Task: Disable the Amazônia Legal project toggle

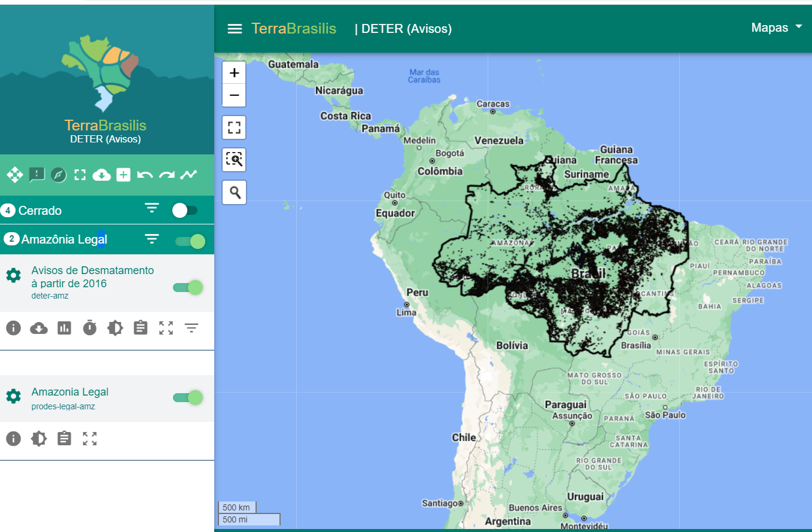Action: coord(190,241)
